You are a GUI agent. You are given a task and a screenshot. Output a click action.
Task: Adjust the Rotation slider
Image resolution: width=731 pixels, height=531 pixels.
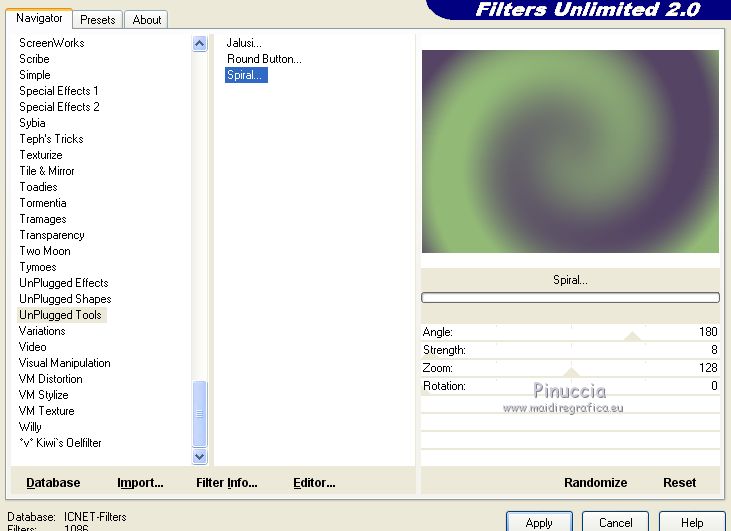tap(570, 386)
